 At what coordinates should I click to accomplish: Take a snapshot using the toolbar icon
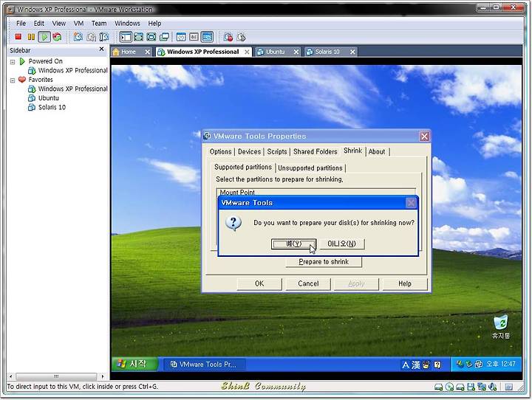[x=78, y=37]
